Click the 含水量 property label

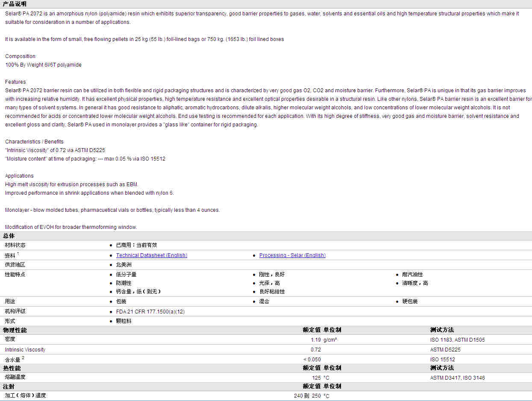point(12,360)
